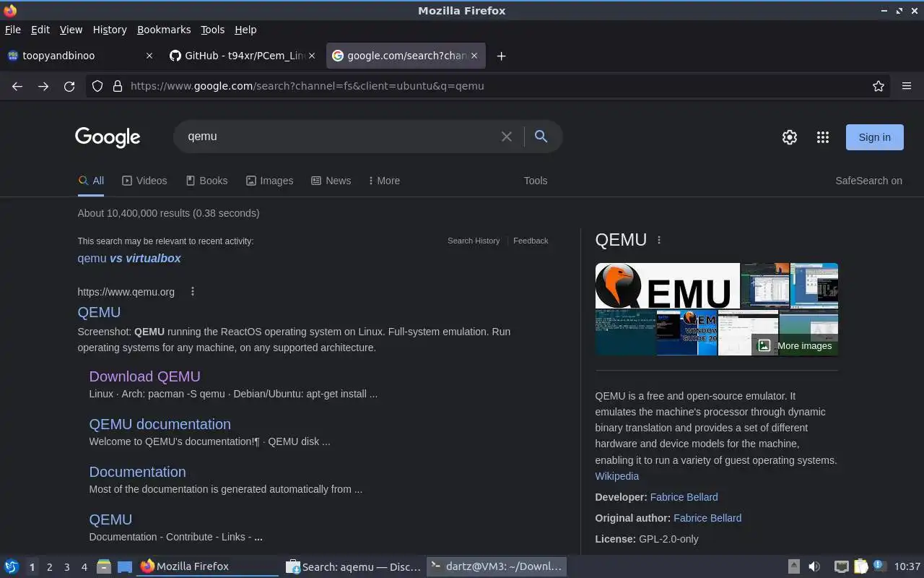Open the Download QEMU sitelink
The width and height of the screenshot is (924, 578).
144,376
